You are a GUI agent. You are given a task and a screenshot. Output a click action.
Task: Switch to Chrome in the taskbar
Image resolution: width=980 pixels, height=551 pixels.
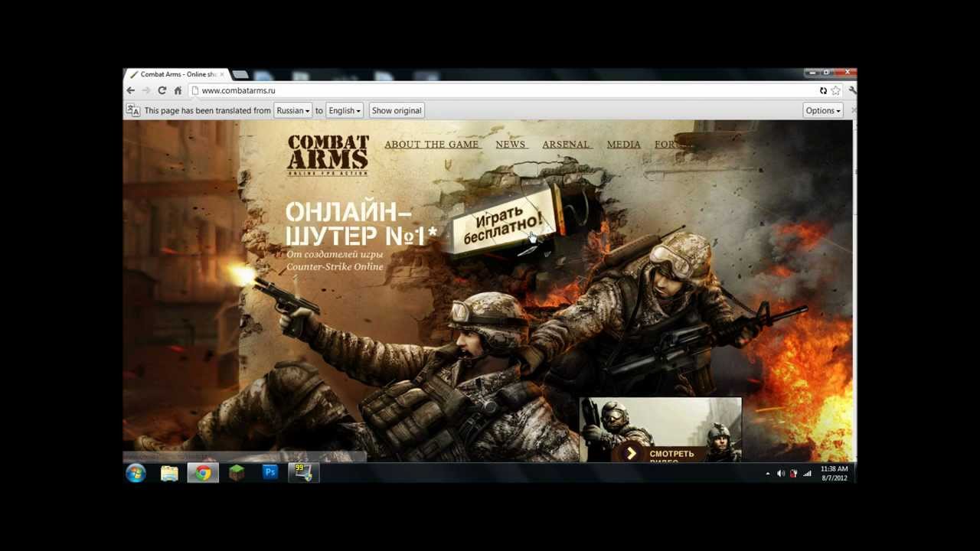[x=203, y=474]
